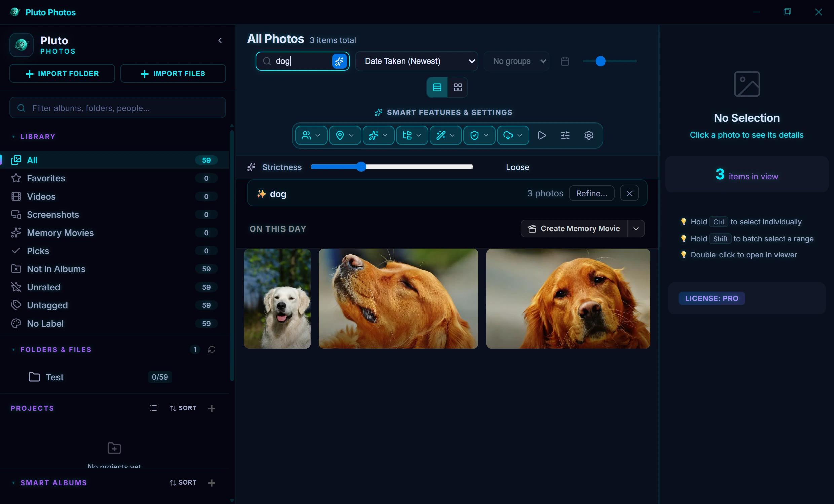Open the sliders adjustments icon
The image size is (834, 504).
(565, 135)
